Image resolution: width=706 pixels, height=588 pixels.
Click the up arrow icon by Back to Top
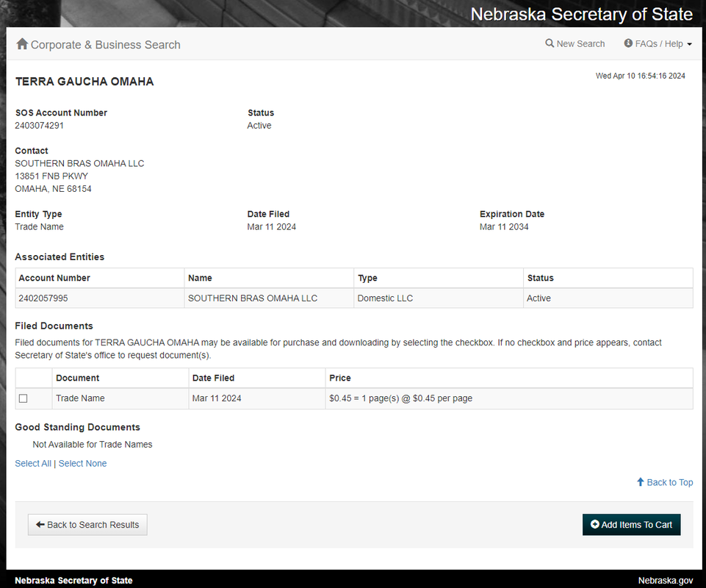641,481
